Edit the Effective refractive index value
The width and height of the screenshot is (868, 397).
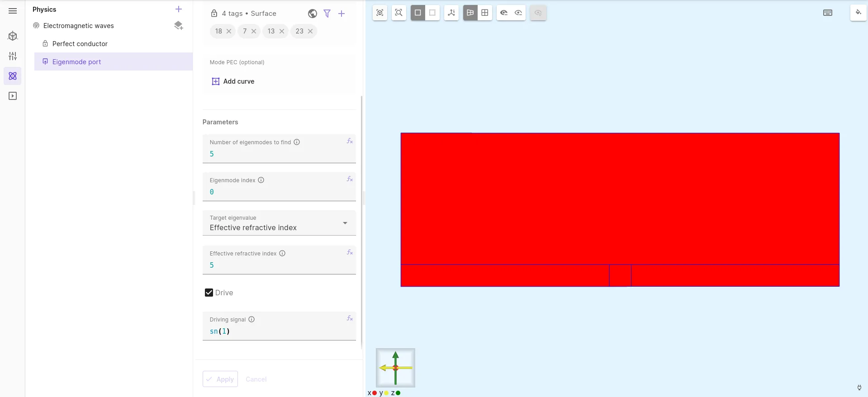tap(279, 265)
